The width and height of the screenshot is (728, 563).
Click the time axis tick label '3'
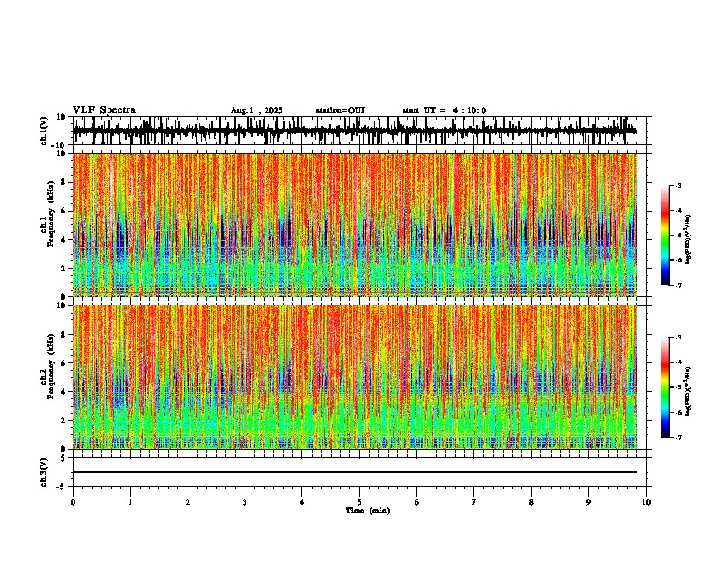click(245, 502)
